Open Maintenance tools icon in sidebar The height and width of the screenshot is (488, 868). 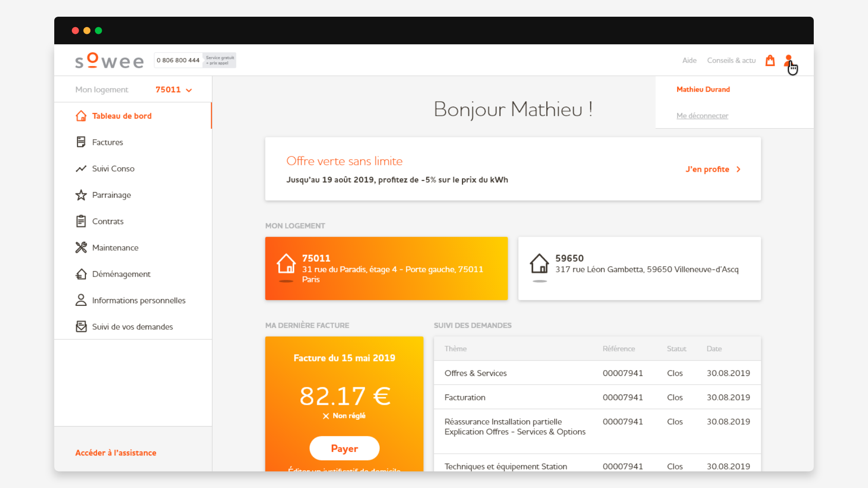81,248
